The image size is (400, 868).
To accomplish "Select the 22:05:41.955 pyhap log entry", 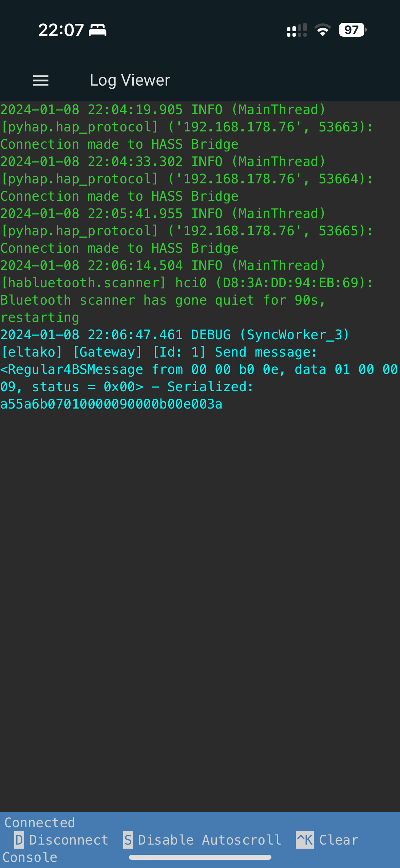I will (187, 231).
